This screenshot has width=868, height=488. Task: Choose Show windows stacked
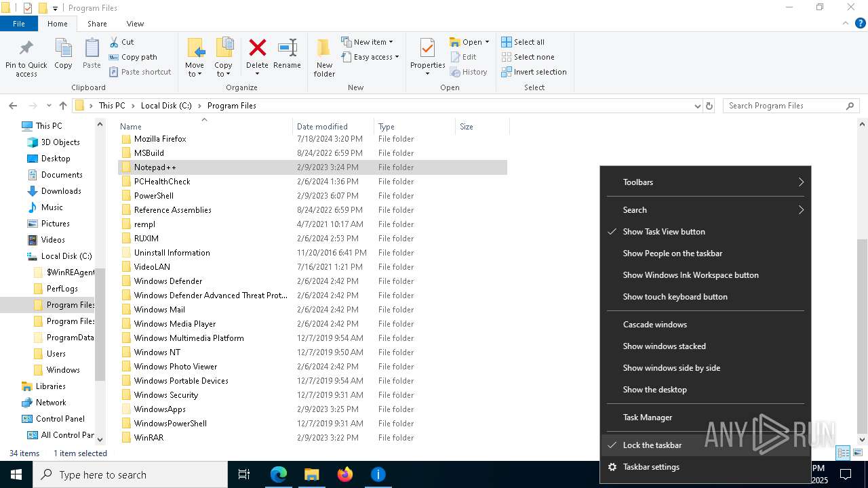pos(705,346)
